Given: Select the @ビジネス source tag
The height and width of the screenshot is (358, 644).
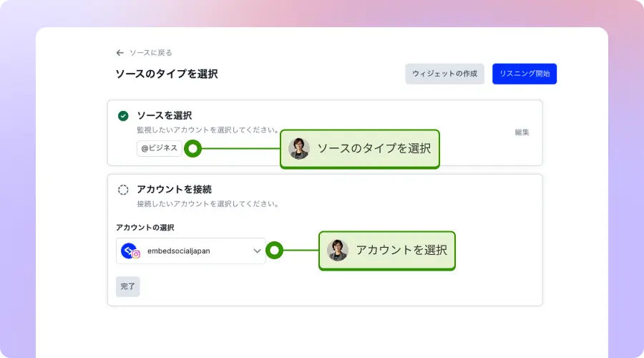Looking at the screenshot, I should point(159,148).
